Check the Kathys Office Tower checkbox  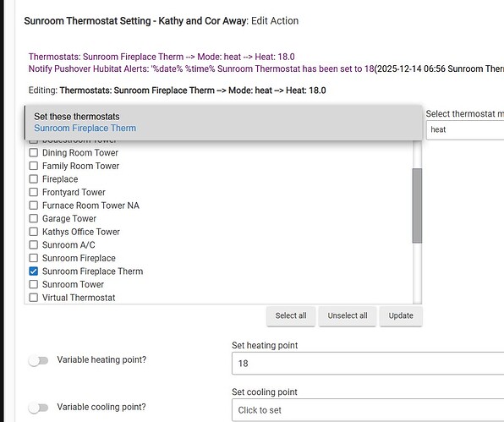34,232
